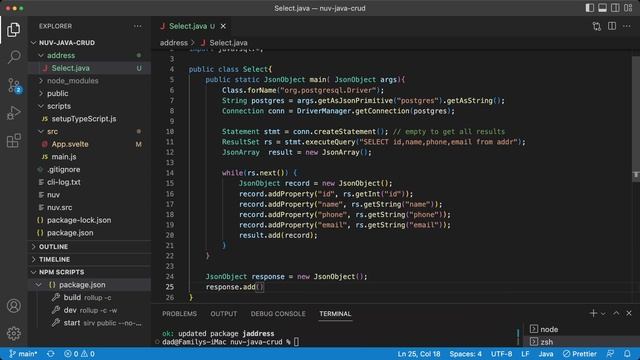
Task: Switch to the PROBLEMS tab
Action: 179,313
